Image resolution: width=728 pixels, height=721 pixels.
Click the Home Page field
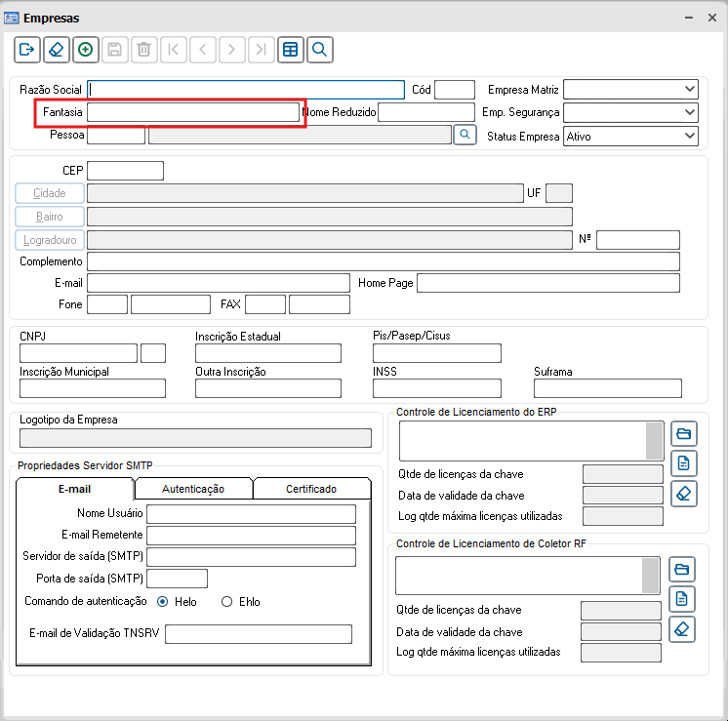coord(548,283)
